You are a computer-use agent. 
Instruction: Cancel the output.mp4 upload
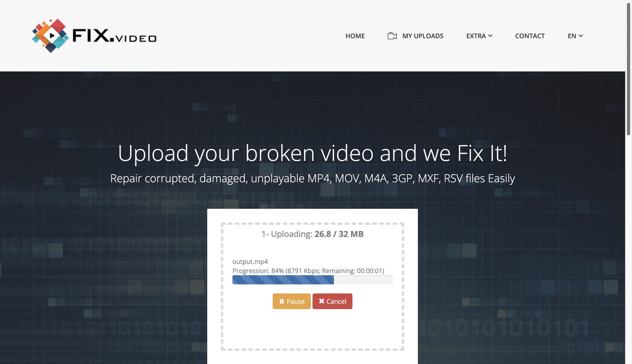click(x=332, y=301)
